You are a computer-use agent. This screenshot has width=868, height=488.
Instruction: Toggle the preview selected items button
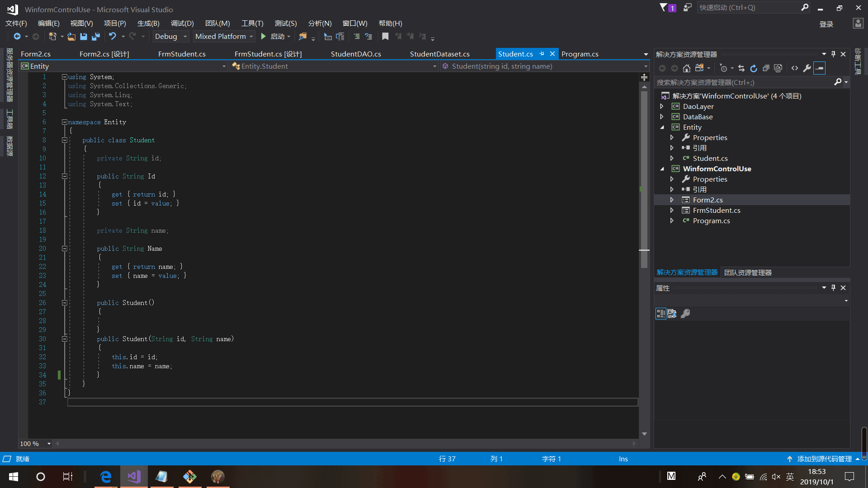click(x=819, y=68)
